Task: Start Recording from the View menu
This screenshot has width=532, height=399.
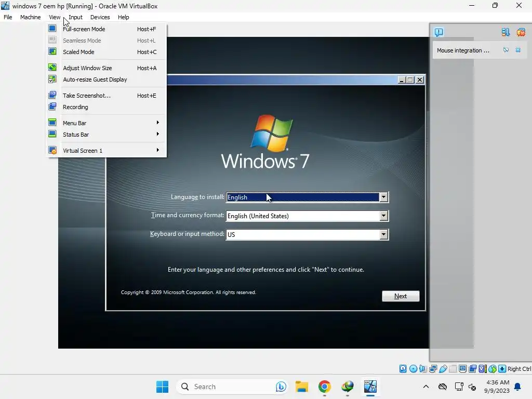Action: [x=106, y=107]
